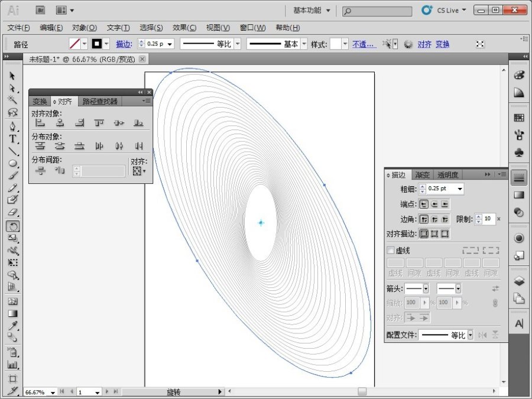The image size is (532, 399).
Task: Select the Artboard tool
Action: tap(12, 379)
